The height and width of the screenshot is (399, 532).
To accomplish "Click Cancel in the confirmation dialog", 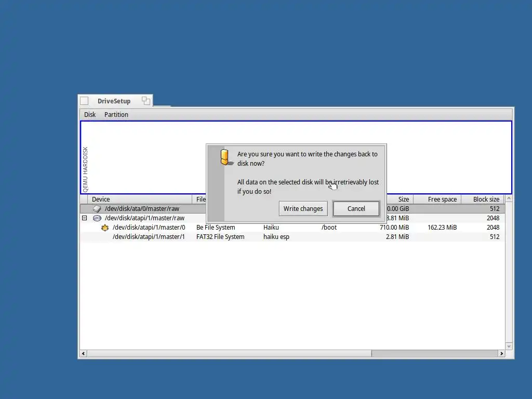I will click(x=356, y=209).
